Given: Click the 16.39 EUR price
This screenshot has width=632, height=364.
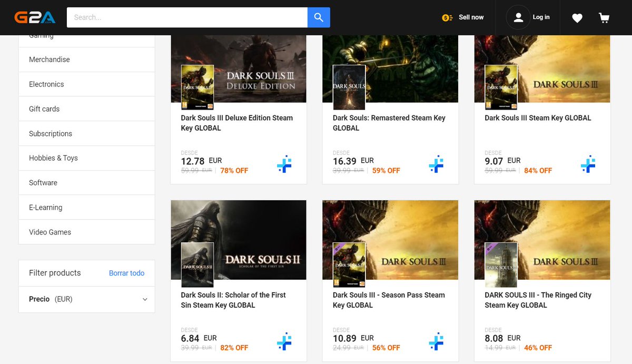Looking at the screenshot, I should (353, 161).
